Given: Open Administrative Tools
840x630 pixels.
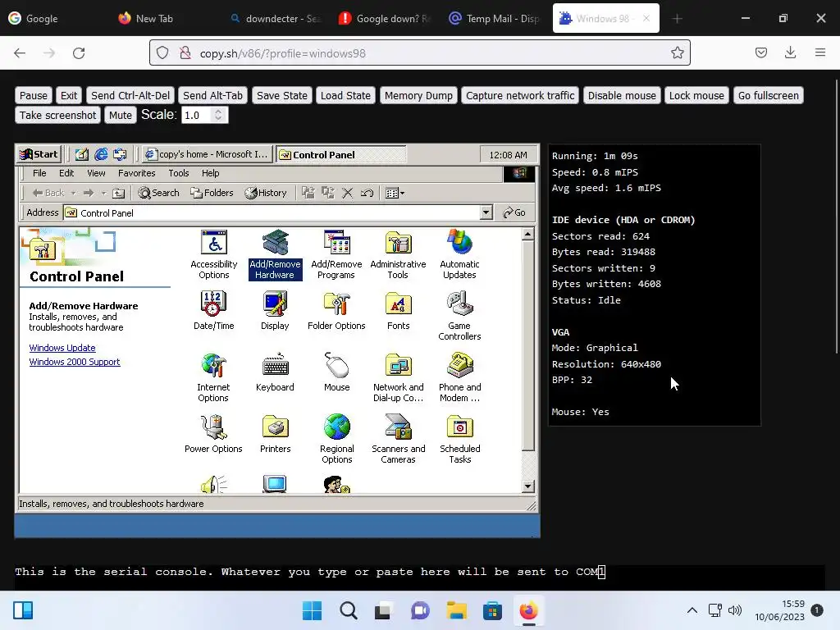Looking at the screenshot, I should click(x=398, y=255).
